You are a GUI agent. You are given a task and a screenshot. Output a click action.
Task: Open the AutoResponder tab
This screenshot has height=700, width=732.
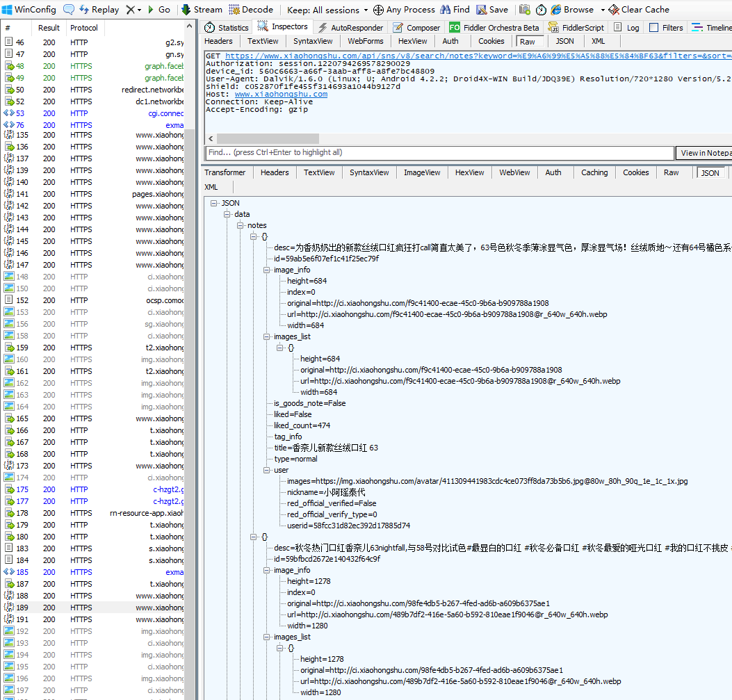coord(350,28)
